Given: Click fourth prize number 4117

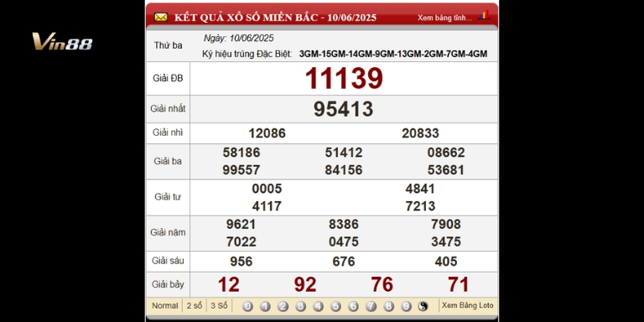Looking at the screenshot, I should click(x=267, y=206).
